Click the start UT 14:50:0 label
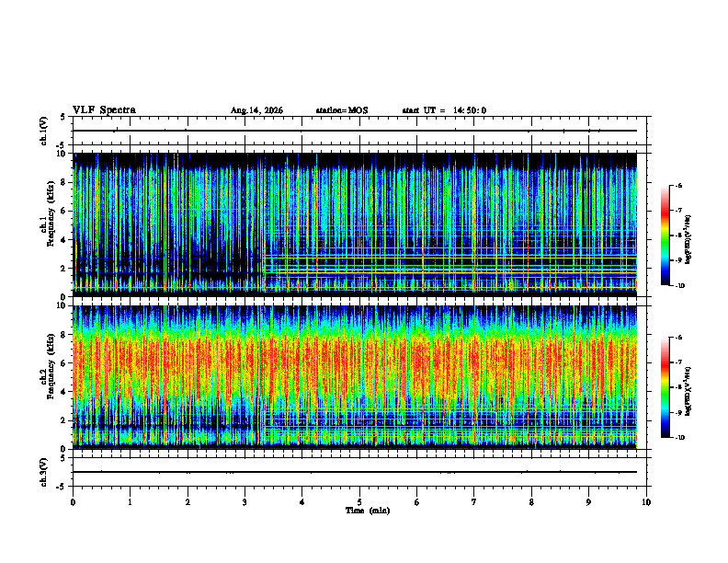The image size is (728, 563). click(444, 110)
